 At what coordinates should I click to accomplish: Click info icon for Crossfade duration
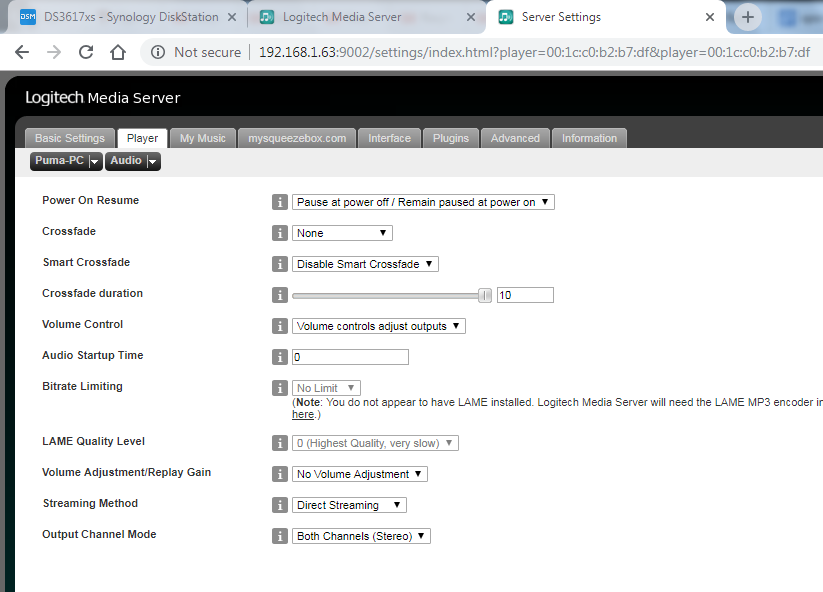pyautogui.click(x=280, y=295)
